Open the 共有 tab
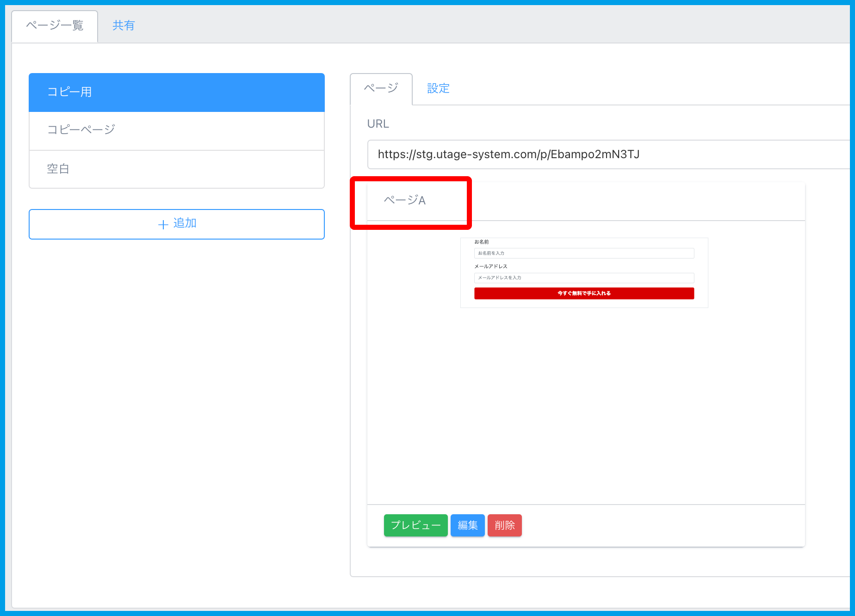Screen dimensions: 855x616 pos(124,25)
